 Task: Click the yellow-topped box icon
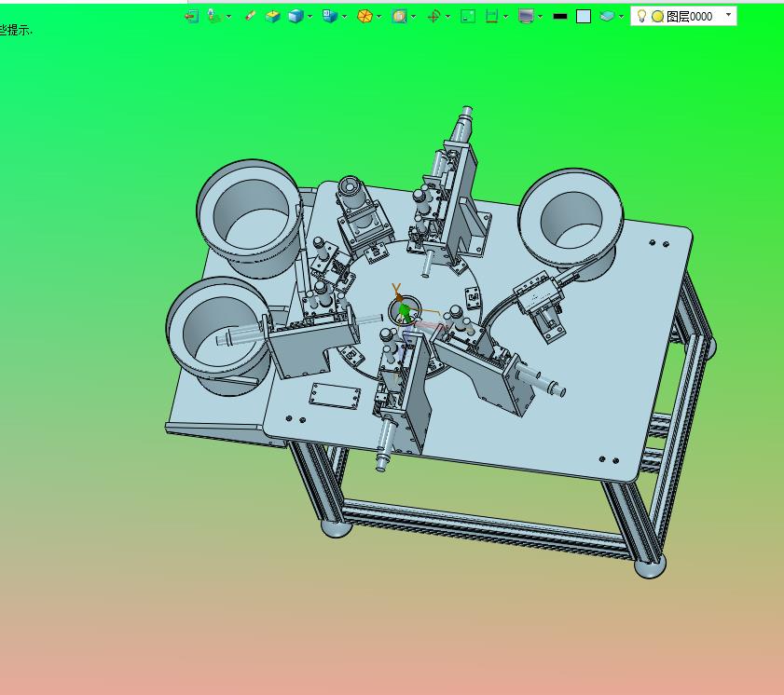click(272, 17)
